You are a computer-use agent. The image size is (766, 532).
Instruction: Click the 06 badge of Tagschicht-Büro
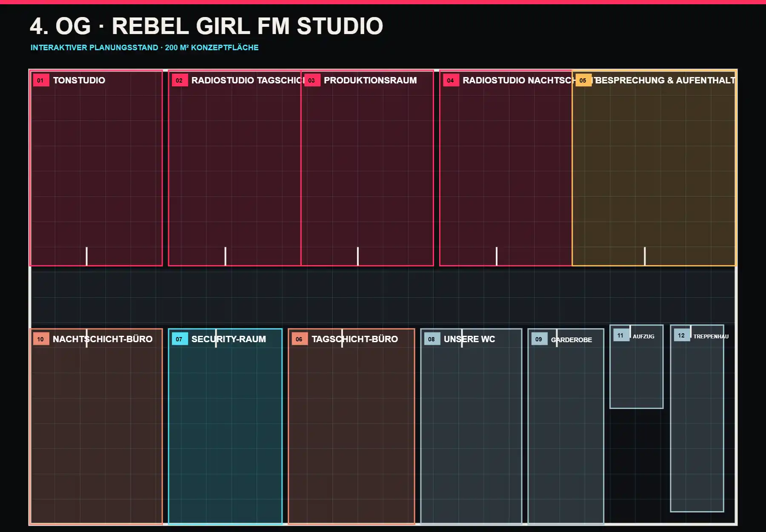tap(300, 339)
